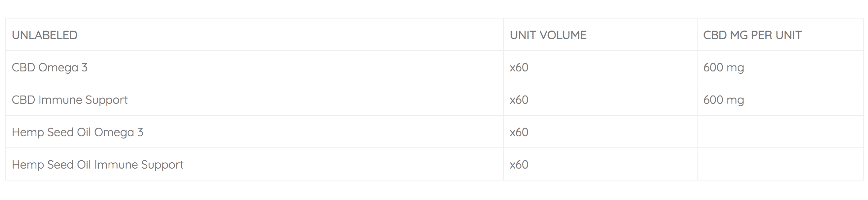Click x60 volume for Hemp Seed Oil Omega 3
Screen dimensions: 868x200
tap(519, 132)
